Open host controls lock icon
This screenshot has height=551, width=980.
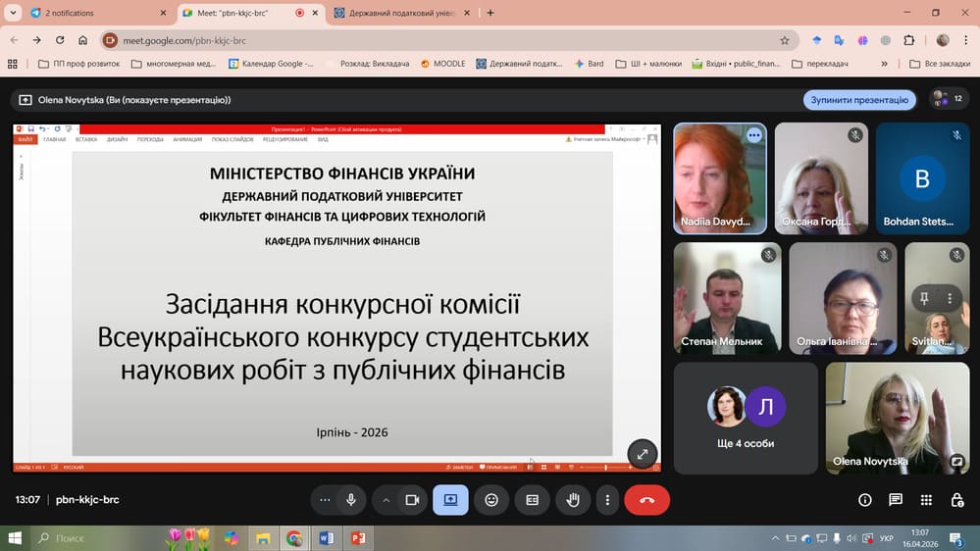[x=957, y=500]
